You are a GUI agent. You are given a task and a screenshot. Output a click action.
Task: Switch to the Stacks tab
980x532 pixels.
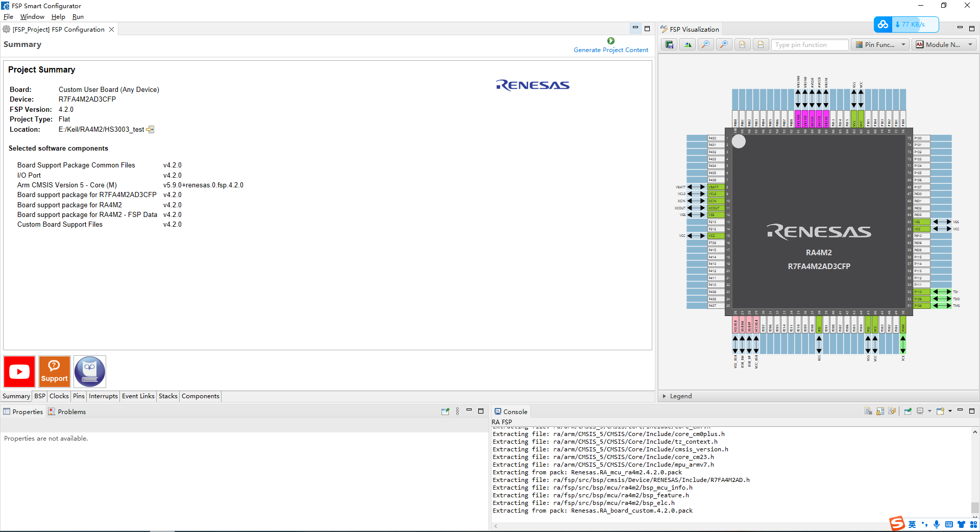click(168, 396)
